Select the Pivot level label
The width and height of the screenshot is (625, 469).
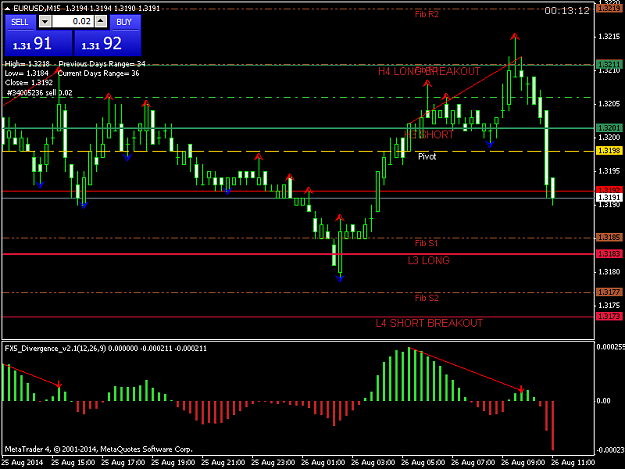click(427, 157)
